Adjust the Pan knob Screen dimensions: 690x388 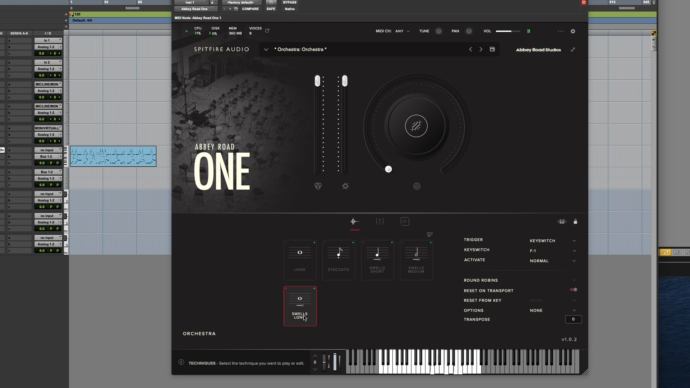pos(469,31)
